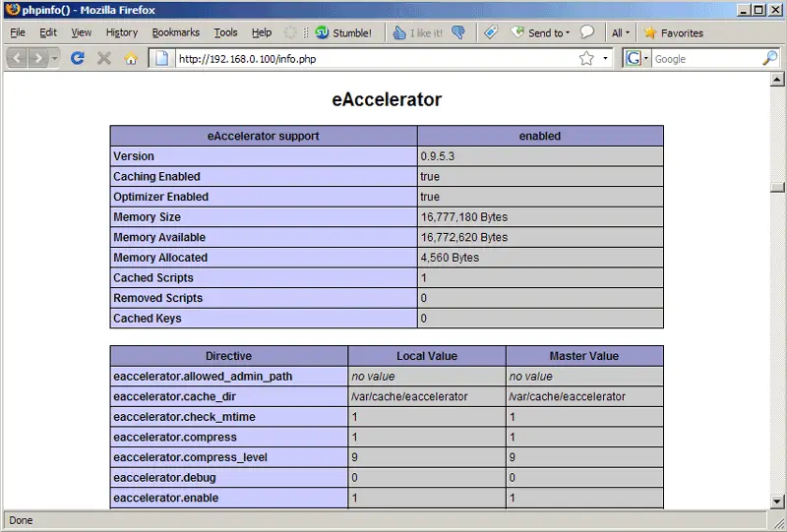
Task: Open the back/forward history dropdown arrow
Action: pyautogui.click(x=54, y=58)
